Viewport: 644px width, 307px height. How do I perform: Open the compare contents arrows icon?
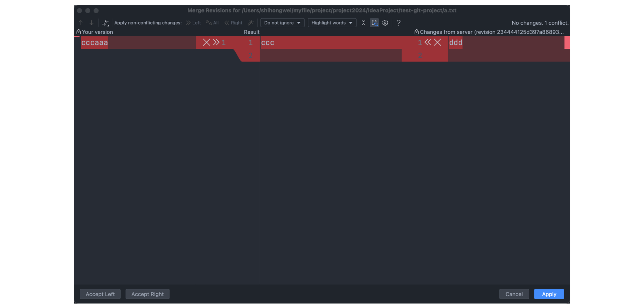(105, 23)
